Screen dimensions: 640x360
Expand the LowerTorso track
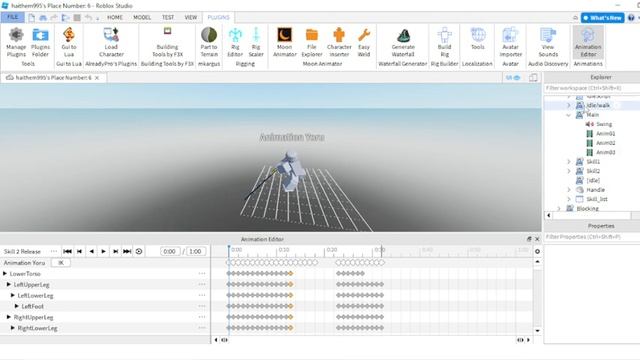pyautogui.click(x=5, y=273)
